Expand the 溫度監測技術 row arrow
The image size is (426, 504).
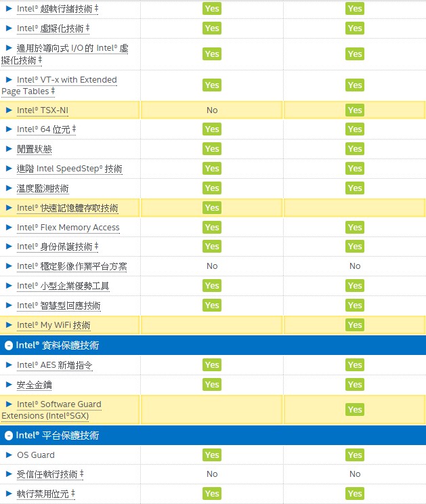point(9,188)
